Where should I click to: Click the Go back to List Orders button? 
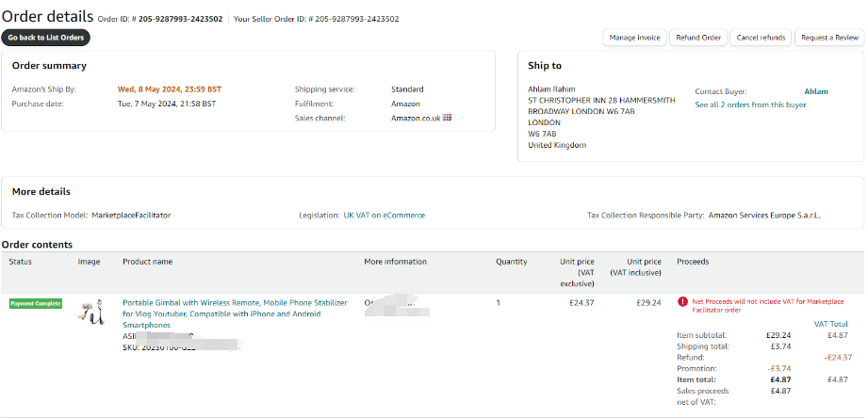[x=45, y=38]
